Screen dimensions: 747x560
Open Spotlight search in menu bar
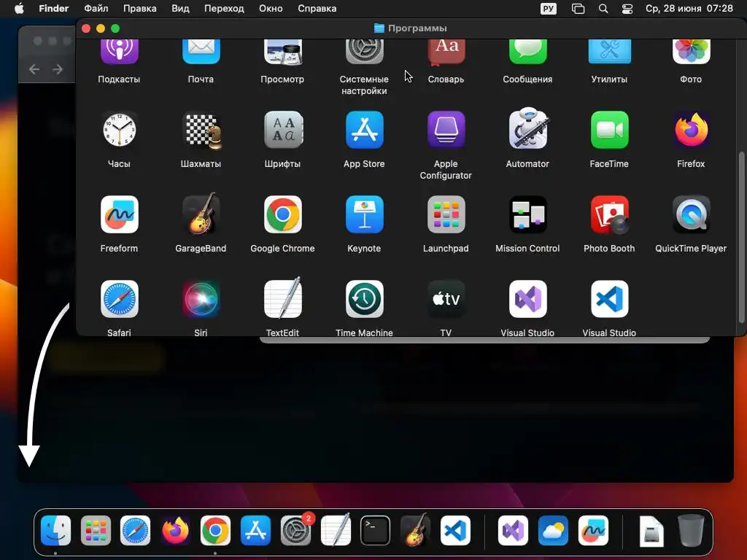click(603, 9)
